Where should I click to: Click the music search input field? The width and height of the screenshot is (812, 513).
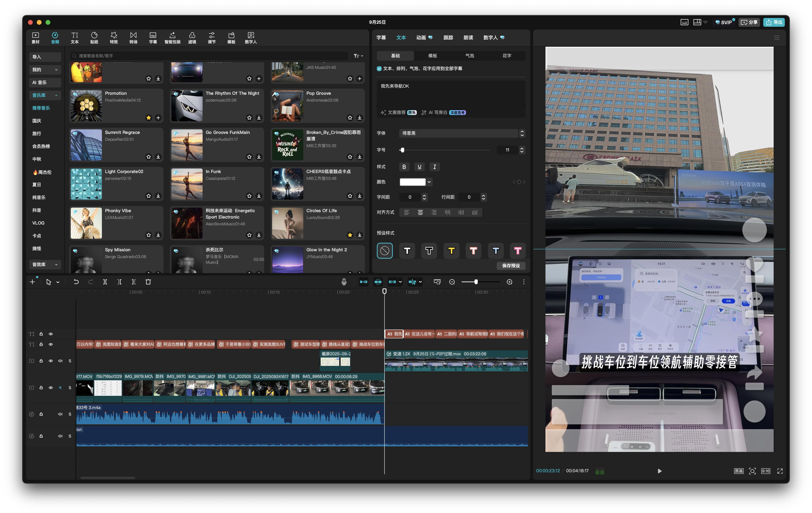click(209, 56)
